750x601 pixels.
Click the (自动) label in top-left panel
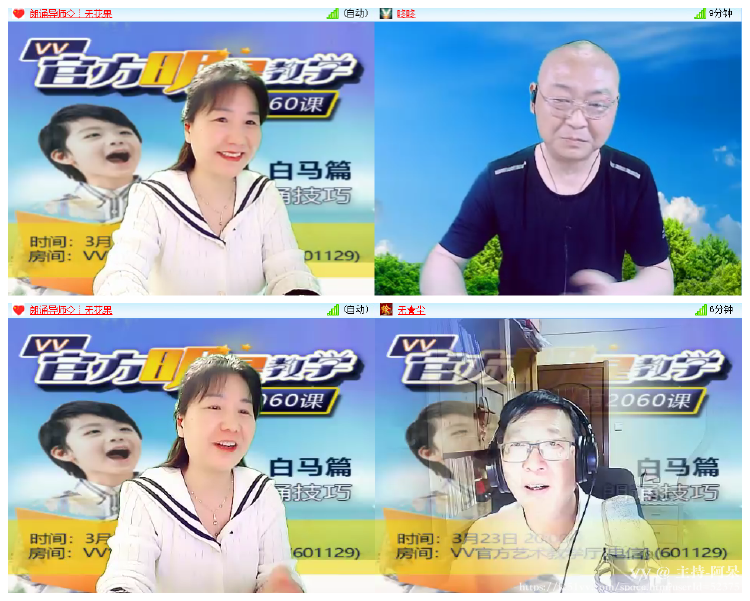pyautogui.click(x=355, y=14)
